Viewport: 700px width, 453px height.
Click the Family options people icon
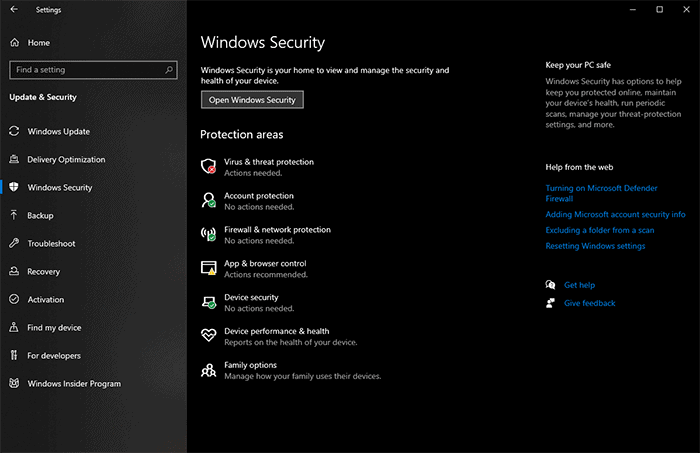(x=208, y=370)
